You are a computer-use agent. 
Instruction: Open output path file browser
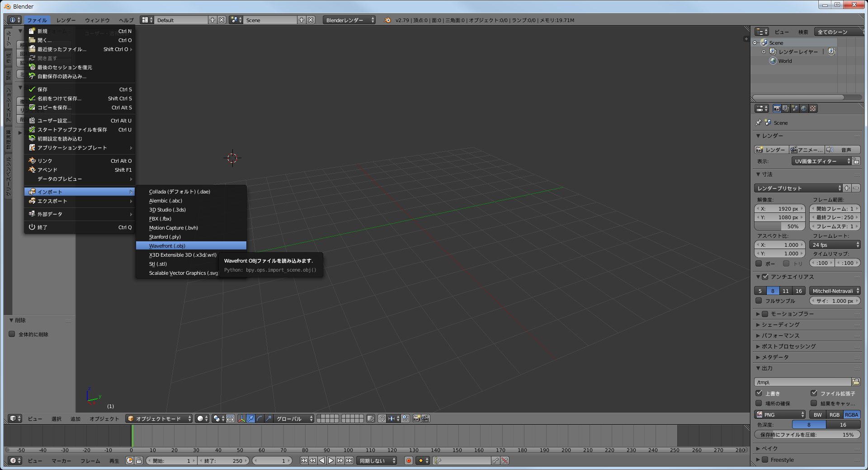click(856, 382)
